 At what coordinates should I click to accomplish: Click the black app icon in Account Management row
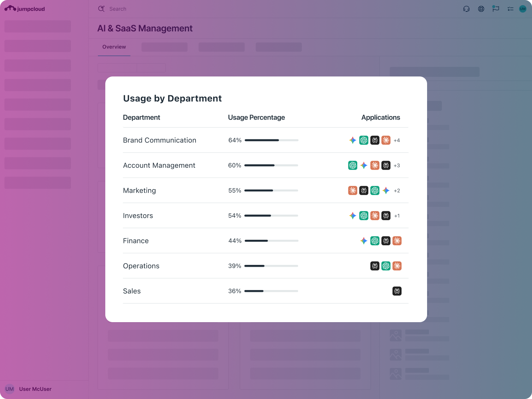[x=386, y=166]
